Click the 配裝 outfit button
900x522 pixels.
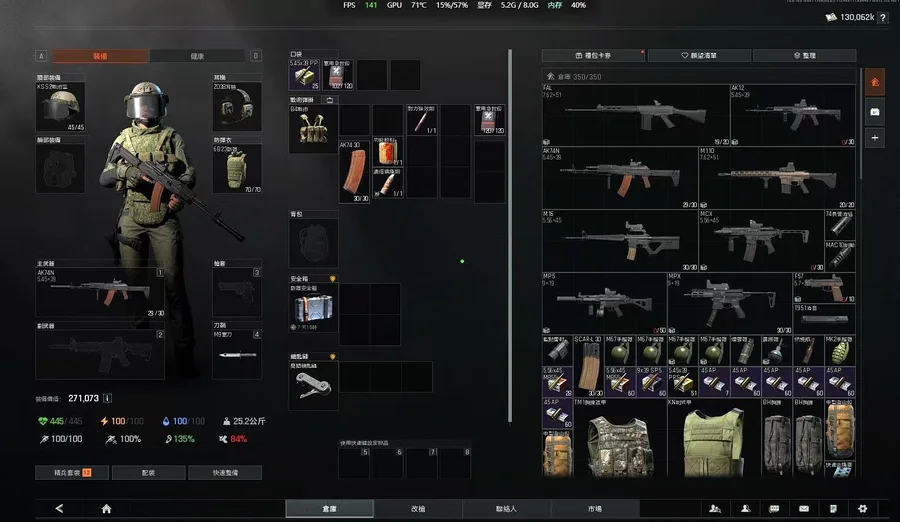pyautogui.click(x=149, y=473)
